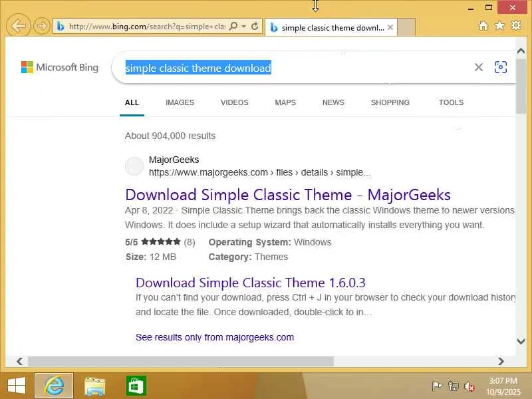Click the browser Forward arrow button
The image size is (532, 399).
click(41, 26)
